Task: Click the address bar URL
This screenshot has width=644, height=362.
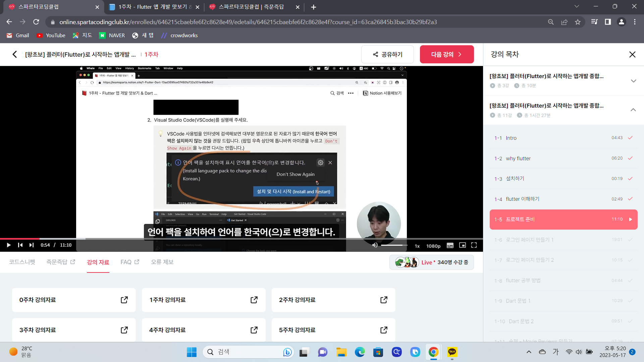Action: click(248, 22)
